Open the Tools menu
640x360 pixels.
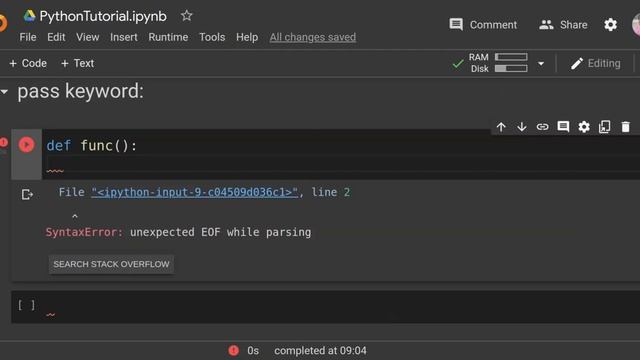(212, 37)
